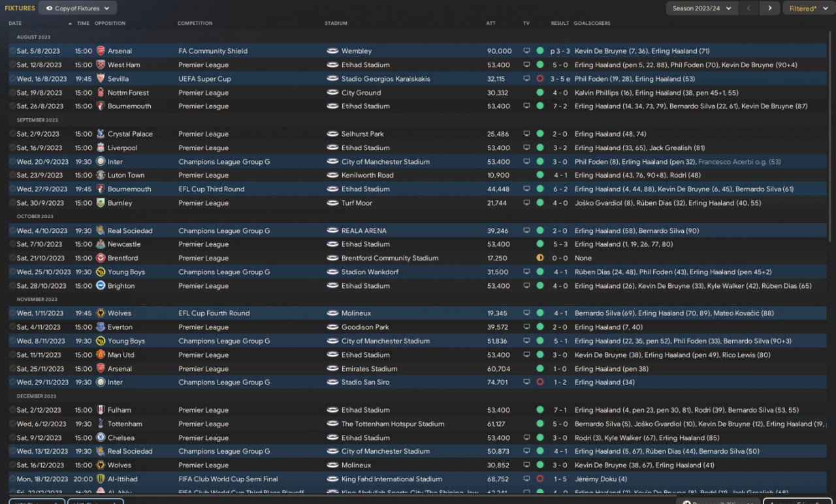
Task: Open the Season 2023/24 dropdown
Action: click(x=702, y=8)
